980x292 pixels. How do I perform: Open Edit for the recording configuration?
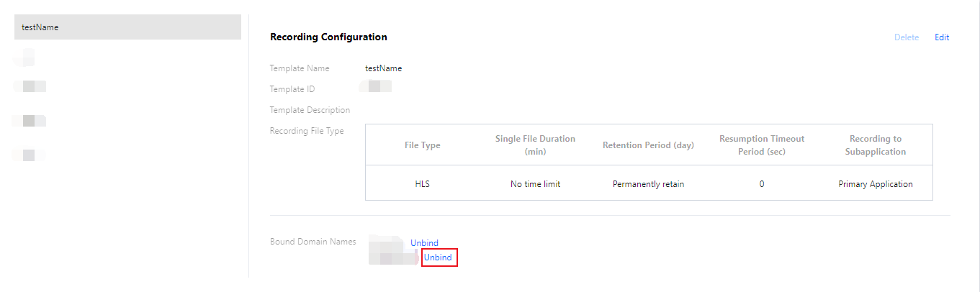click(x=942, y=37)
